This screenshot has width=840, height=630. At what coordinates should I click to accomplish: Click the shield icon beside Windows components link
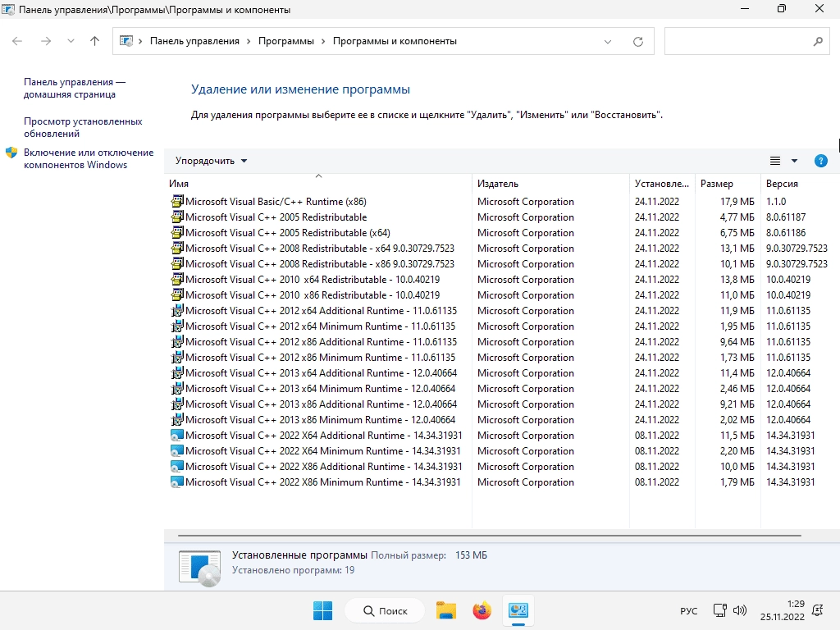(11, 153)
